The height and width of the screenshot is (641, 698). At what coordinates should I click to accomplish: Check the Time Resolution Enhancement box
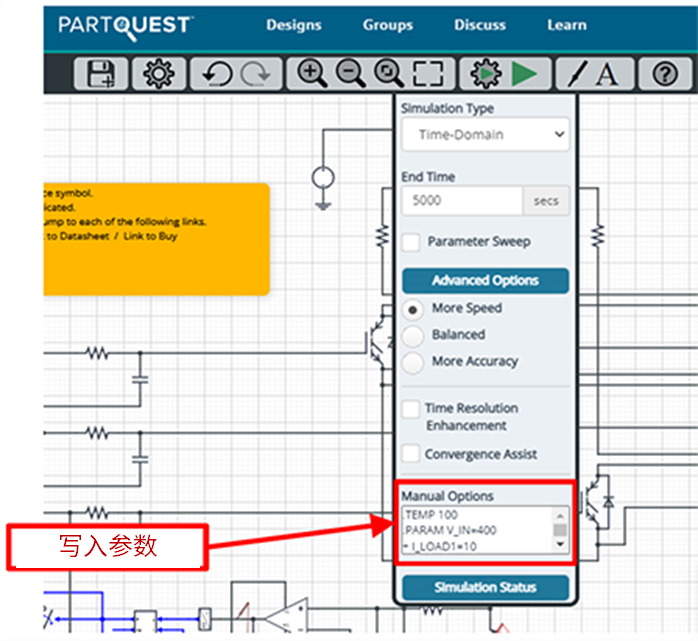(x=411, y=409)
